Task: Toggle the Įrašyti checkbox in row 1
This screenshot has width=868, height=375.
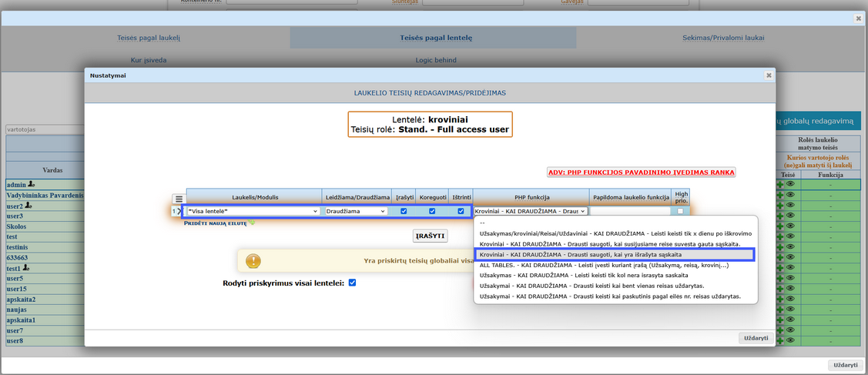Action: tap(404, 211)
